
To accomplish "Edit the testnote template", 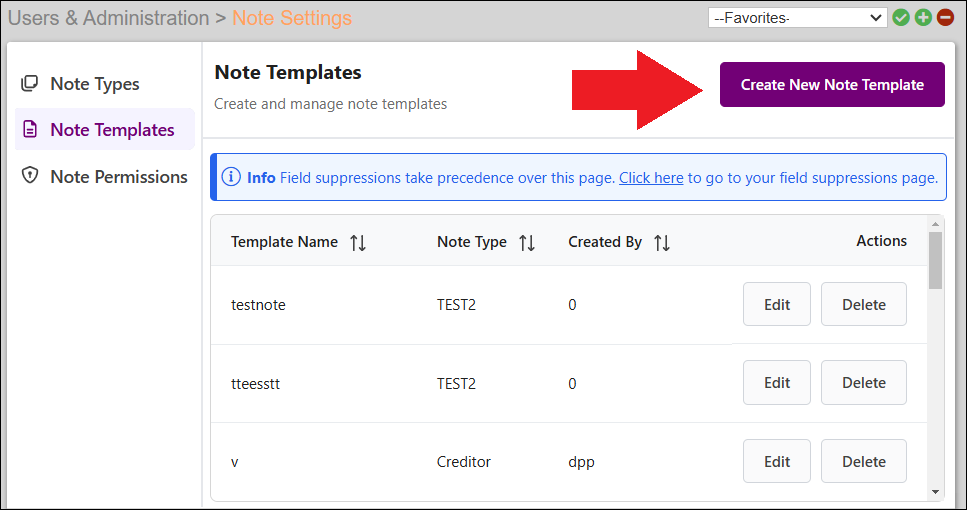I will click(776, 304).
